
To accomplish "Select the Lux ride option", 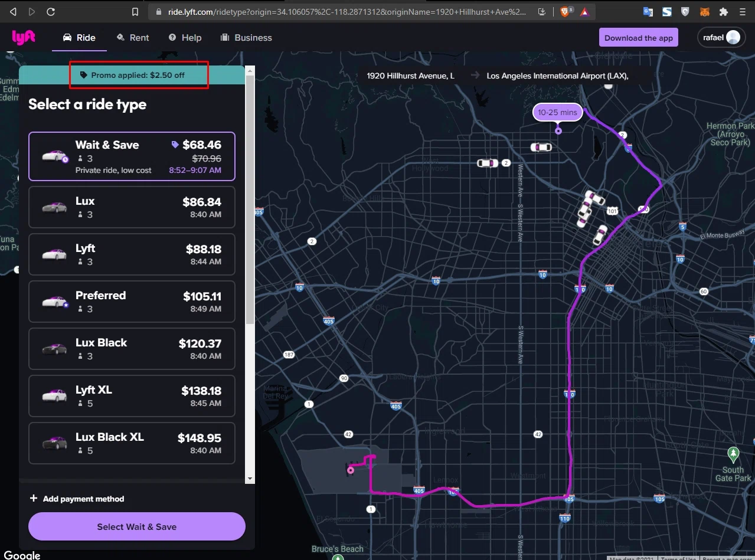I will coord(132,207).
